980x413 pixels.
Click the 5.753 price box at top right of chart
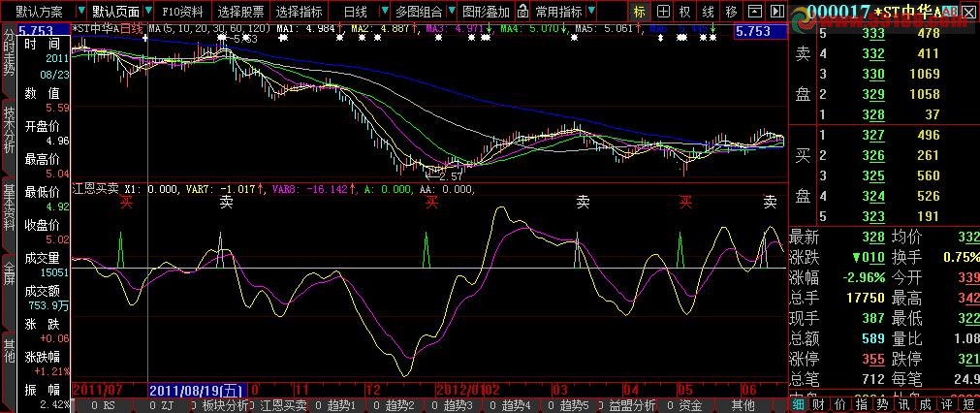point(759,31)
